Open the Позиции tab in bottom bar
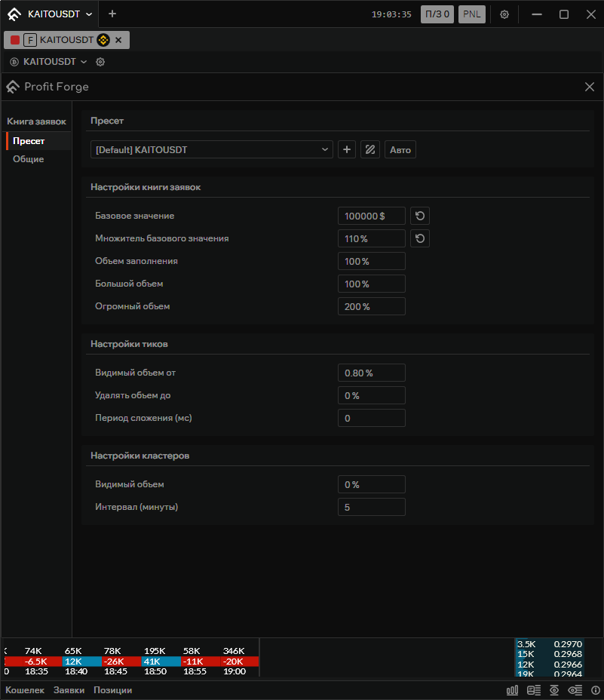This screenshot has height=700, width=604. click(x=112, y=690)
